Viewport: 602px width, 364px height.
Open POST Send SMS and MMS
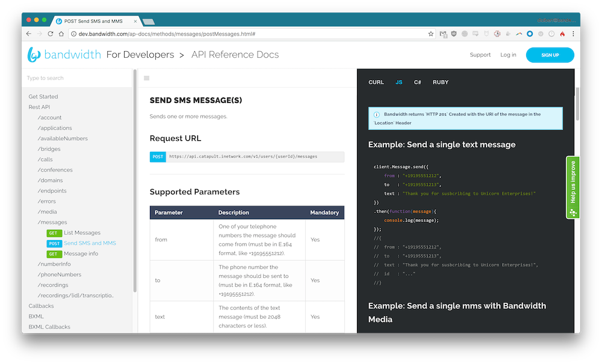(x=81, y=243)
